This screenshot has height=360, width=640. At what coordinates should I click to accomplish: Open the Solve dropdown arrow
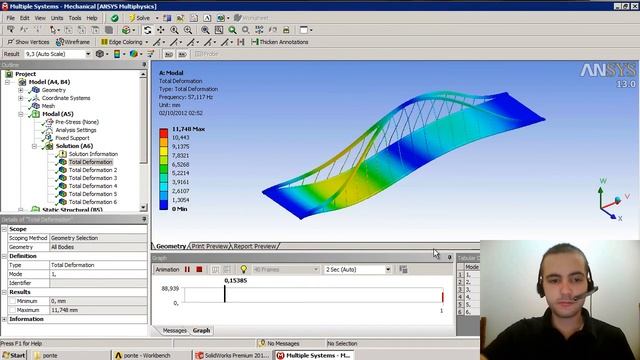(157, 18)
